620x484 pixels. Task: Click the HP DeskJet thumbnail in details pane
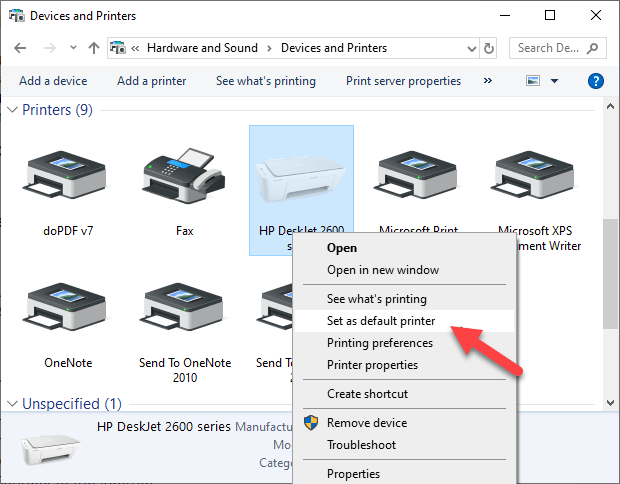click(x=51, y=450)
